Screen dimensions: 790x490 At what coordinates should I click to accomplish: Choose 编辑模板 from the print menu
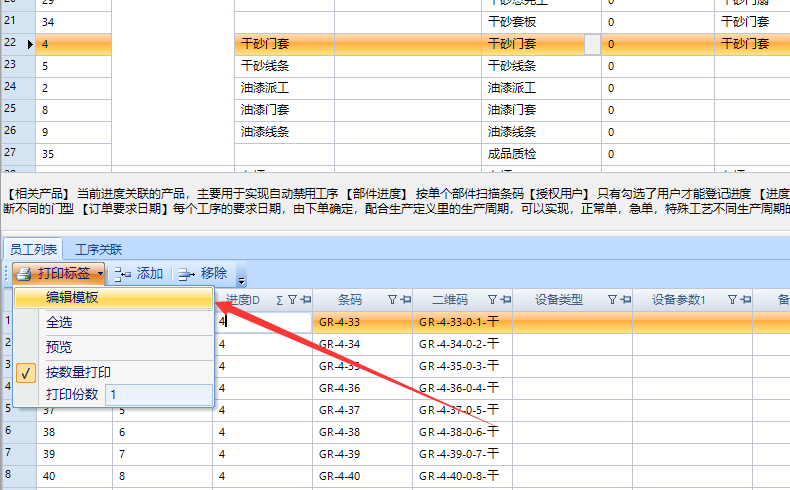[72, 297]
